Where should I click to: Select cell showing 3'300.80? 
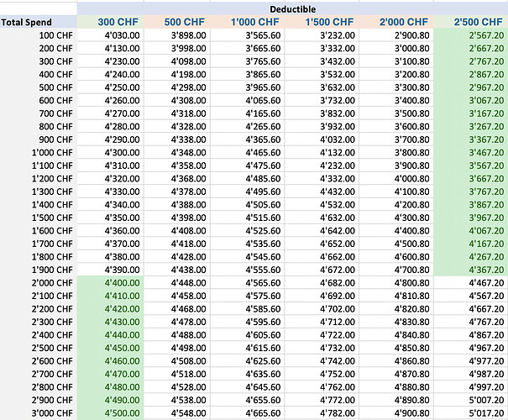[396, 87]
